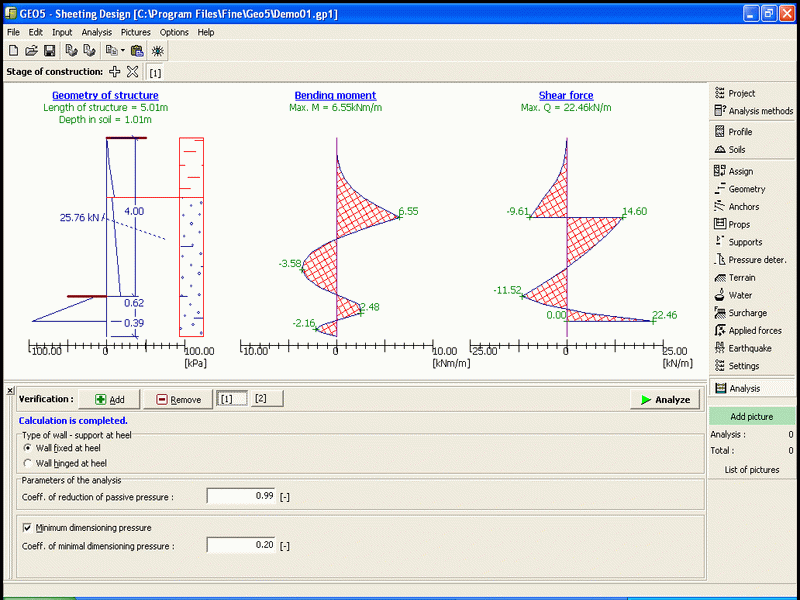Open the Anchors input mode
The height and width of the screenshot is (600, 800).
click(743, 207)
